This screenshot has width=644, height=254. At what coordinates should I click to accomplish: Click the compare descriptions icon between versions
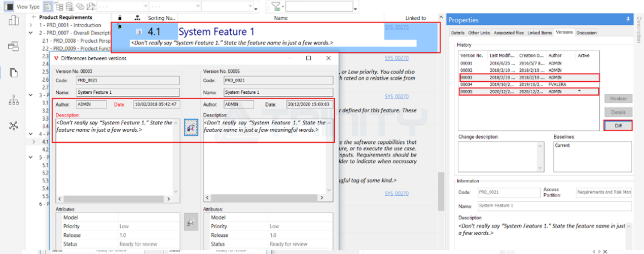coord(191,127)
